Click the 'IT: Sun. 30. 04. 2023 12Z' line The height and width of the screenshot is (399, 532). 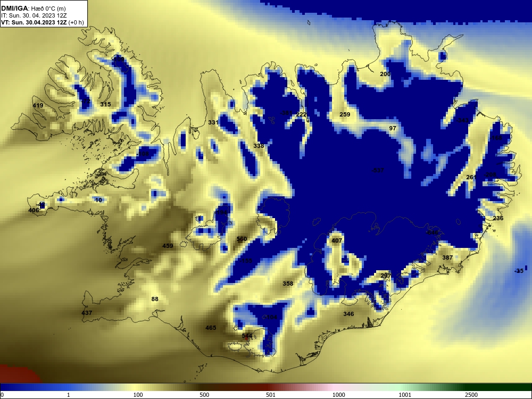pos(34,15)
